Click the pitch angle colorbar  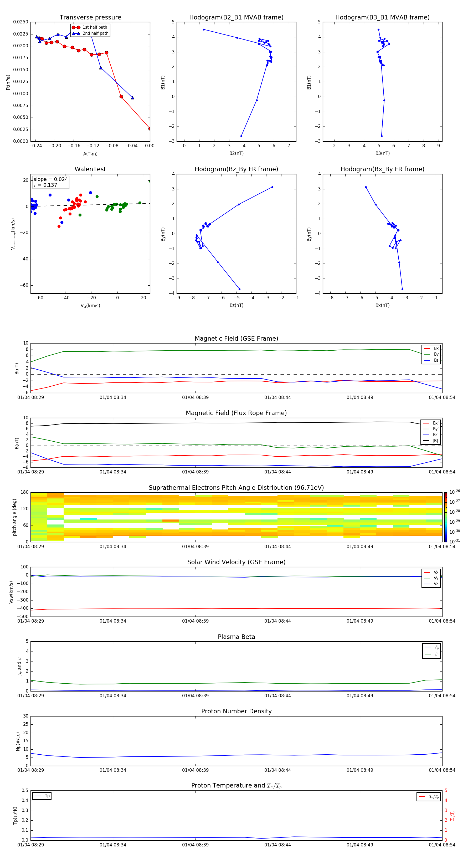(x=445, y=517)
